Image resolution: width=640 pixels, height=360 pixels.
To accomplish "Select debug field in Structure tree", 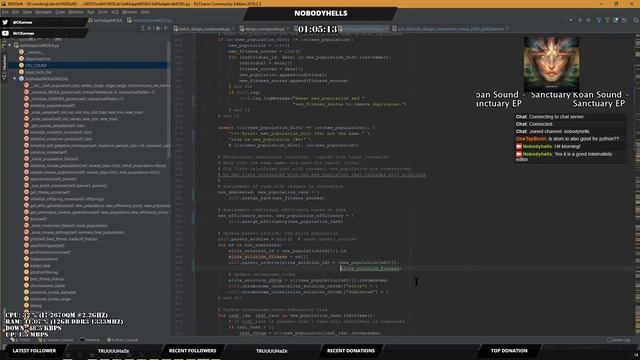I will pyautogui.click(x=33, y=305).
